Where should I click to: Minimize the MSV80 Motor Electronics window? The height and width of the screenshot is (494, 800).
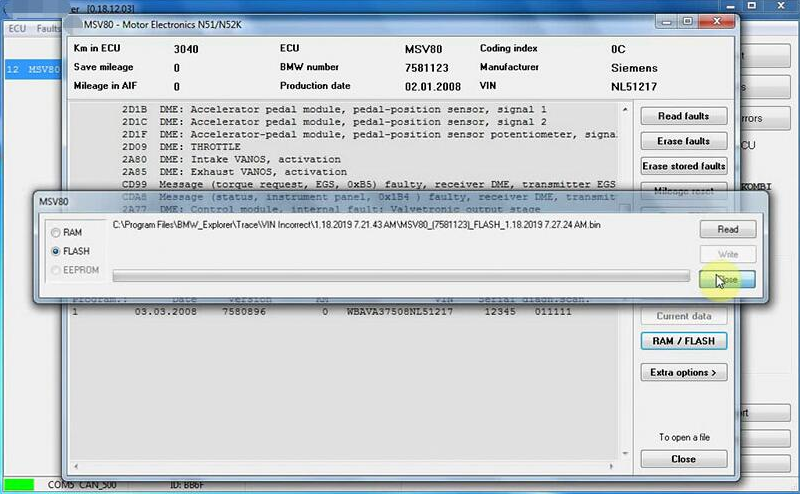tap(666, 21)
